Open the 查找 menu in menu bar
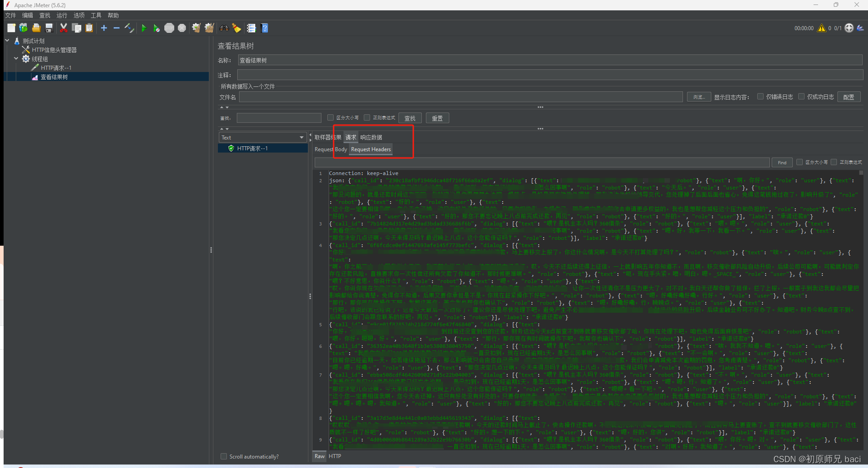Screen dimensions: 868x468 45,15
